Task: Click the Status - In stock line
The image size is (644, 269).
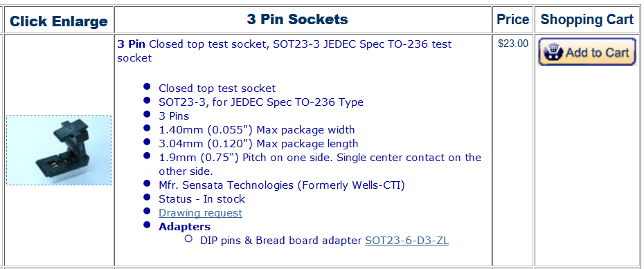Action: (x=202, y=199)
